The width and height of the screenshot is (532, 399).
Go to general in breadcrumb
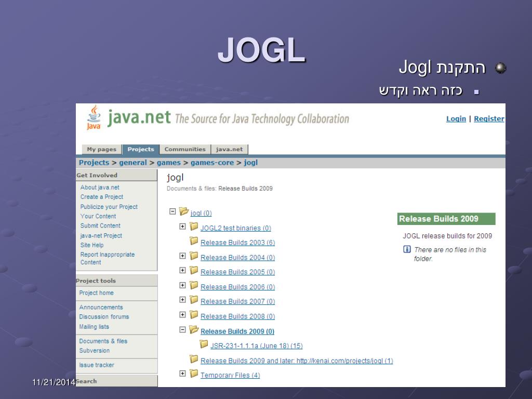click(133, 163)
